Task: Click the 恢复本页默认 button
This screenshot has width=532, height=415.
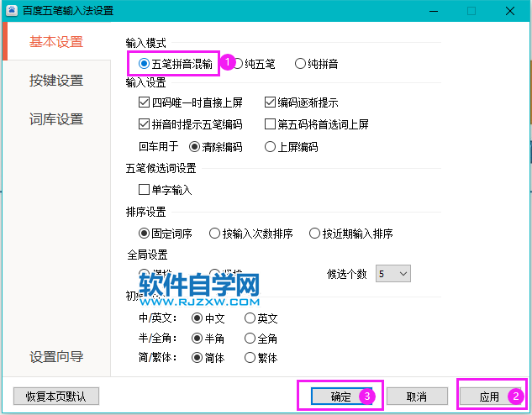Action: click(56, 396)
